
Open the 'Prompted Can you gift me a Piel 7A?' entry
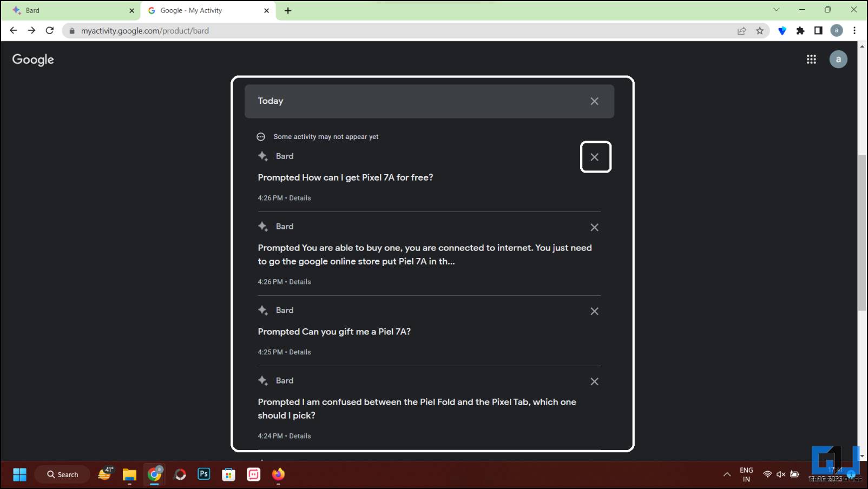[x=334, y=332]
